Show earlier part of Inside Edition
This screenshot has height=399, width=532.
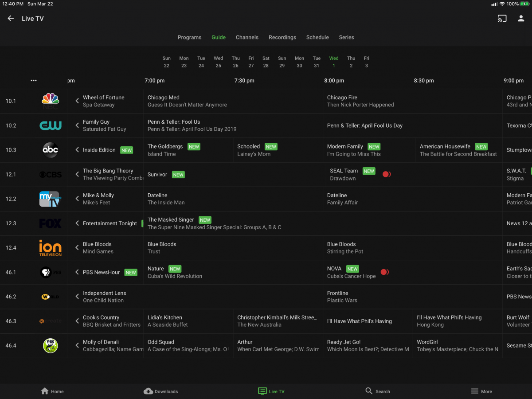pyautogui.click(x=77, y=150)
